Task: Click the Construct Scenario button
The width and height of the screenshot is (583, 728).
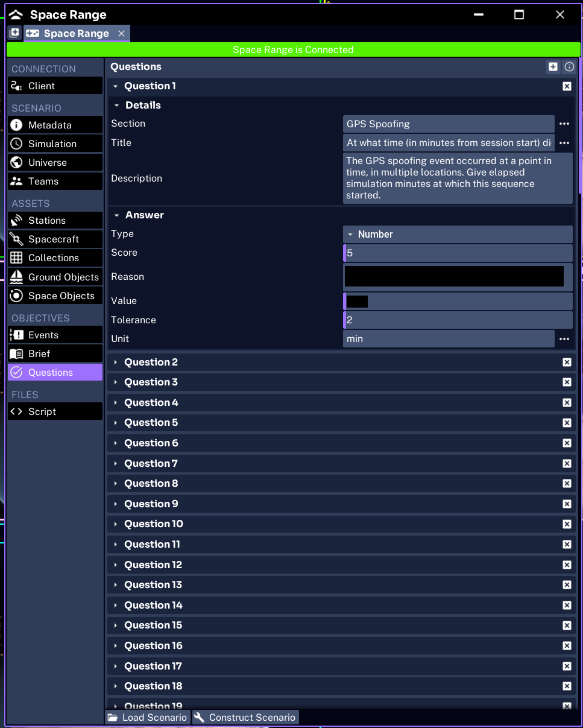Action: [x=245, y=717]
